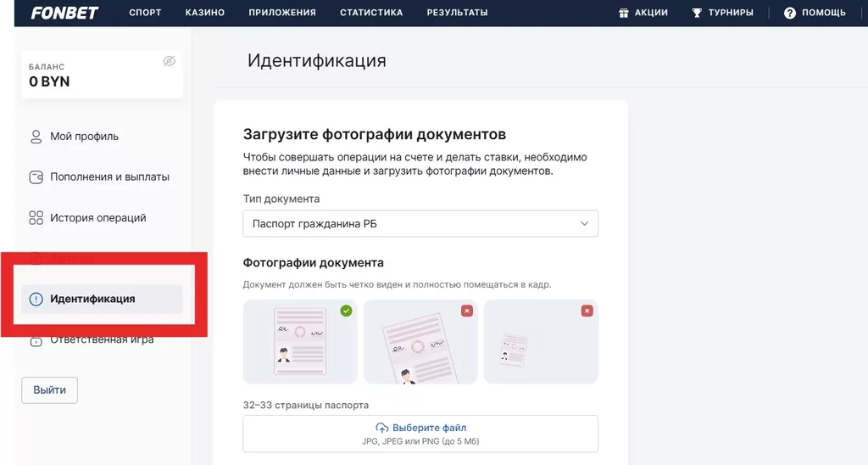
Task: Open the Статистика tab
Action: (x=371, y=12)
